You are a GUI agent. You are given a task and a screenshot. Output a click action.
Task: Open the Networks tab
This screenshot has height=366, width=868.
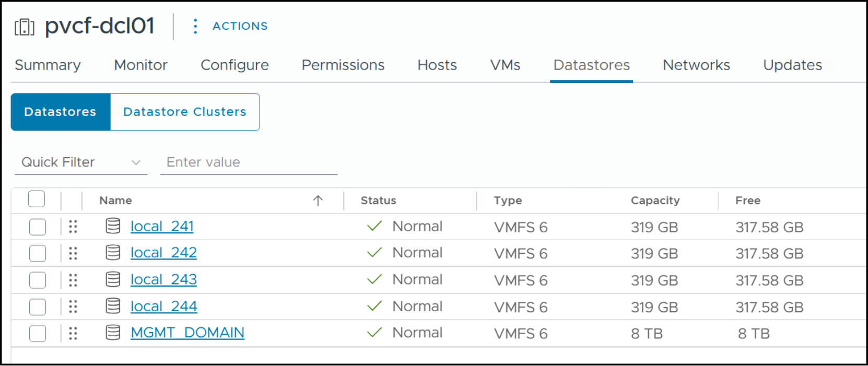(x=697, y=65)
